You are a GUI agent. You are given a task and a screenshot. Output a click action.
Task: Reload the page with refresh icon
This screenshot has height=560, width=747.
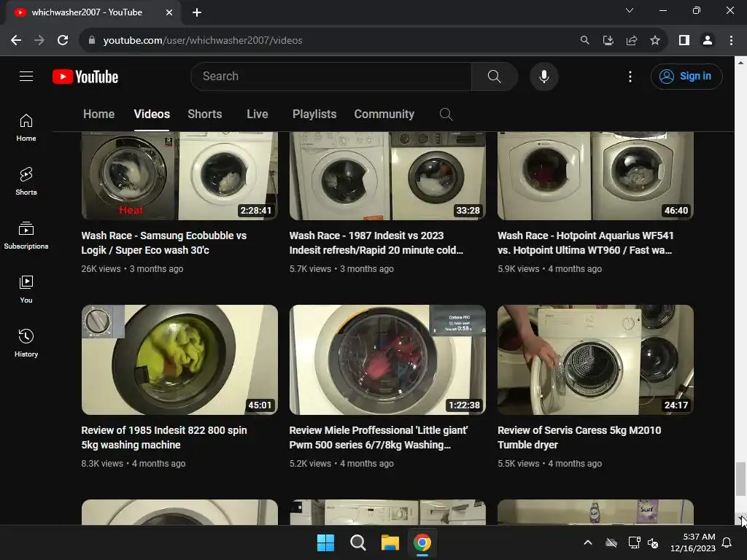[x=63, y=41]
